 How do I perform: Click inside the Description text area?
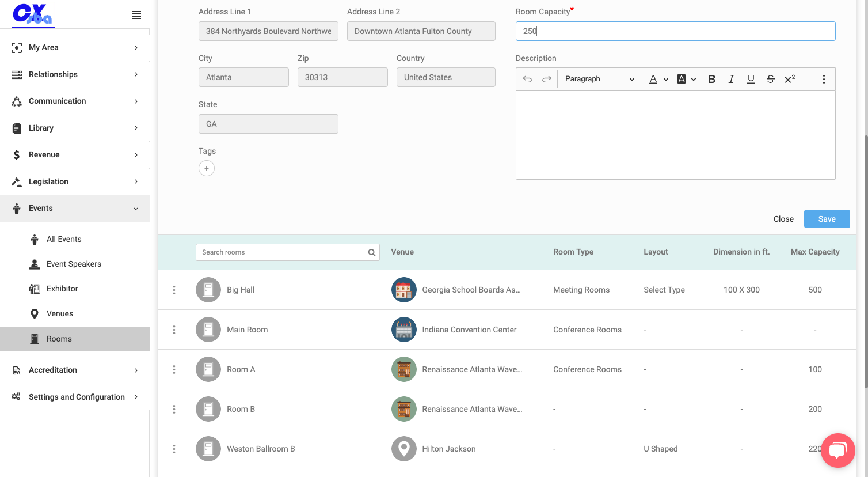[676, 135]
